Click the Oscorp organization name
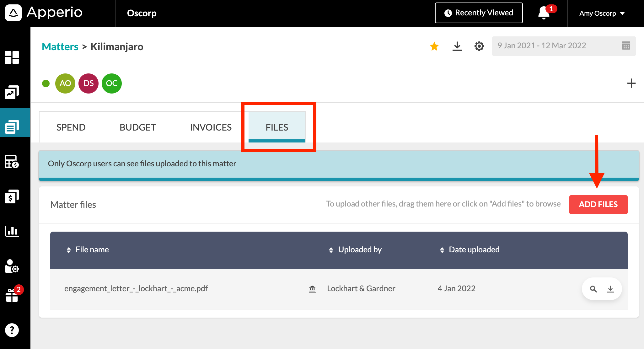 [x=142, y=13]
